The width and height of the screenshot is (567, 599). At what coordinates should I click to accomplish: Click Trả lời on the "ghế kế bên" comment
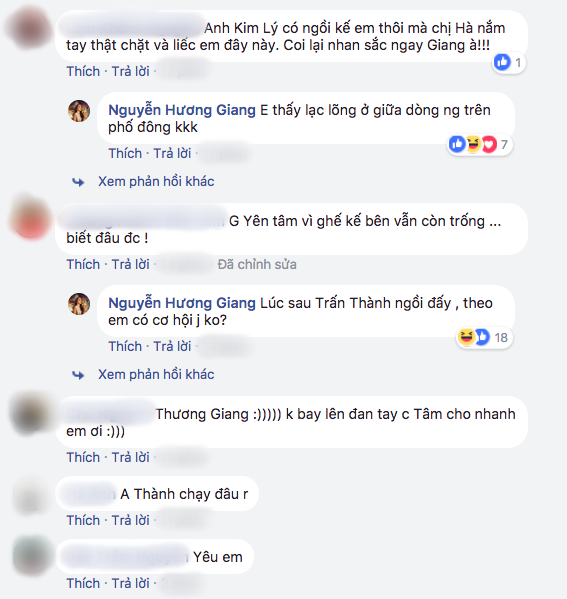tap(130, 264)
